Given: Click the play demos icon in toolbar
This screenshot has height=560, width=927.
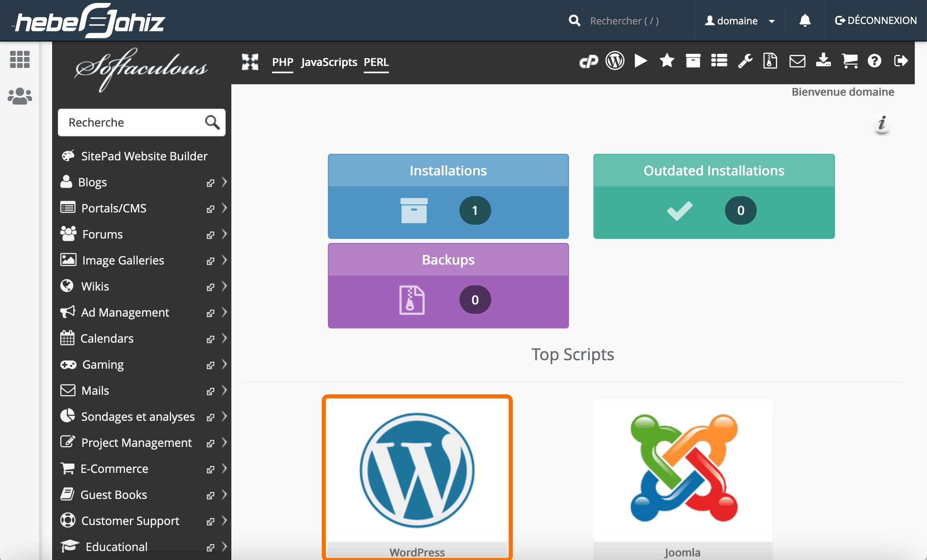Looking at the screenshot, I should (641, 61).
